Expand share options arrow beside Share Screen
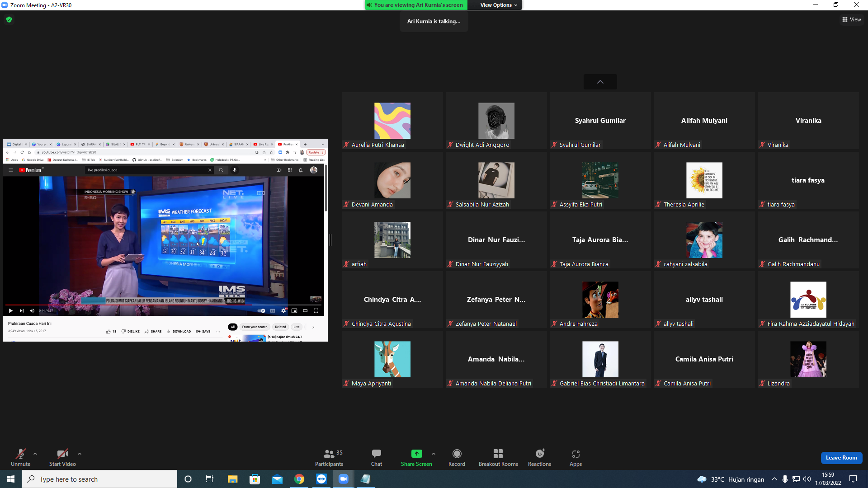868x488 pixels. point(434,454)
